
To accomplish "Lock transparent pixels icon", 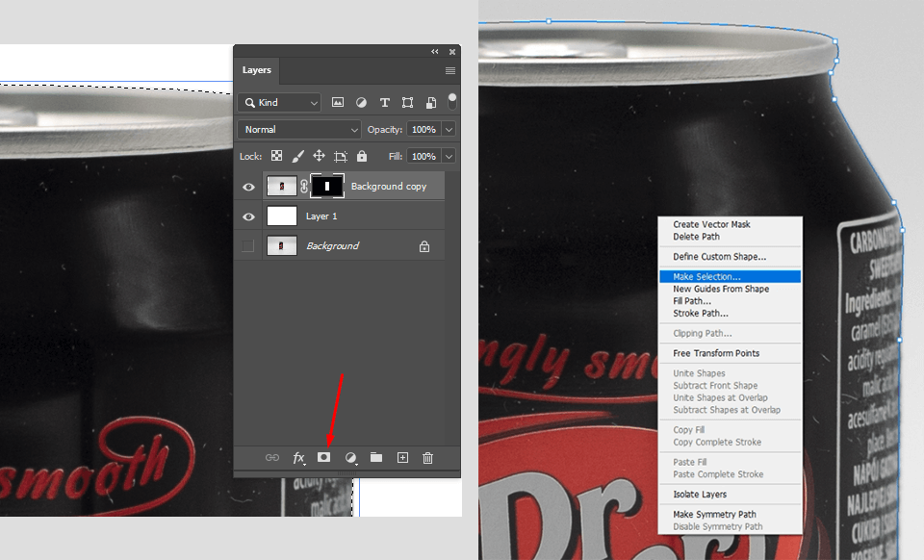I will pyautogui.click(x=276, y=156).
